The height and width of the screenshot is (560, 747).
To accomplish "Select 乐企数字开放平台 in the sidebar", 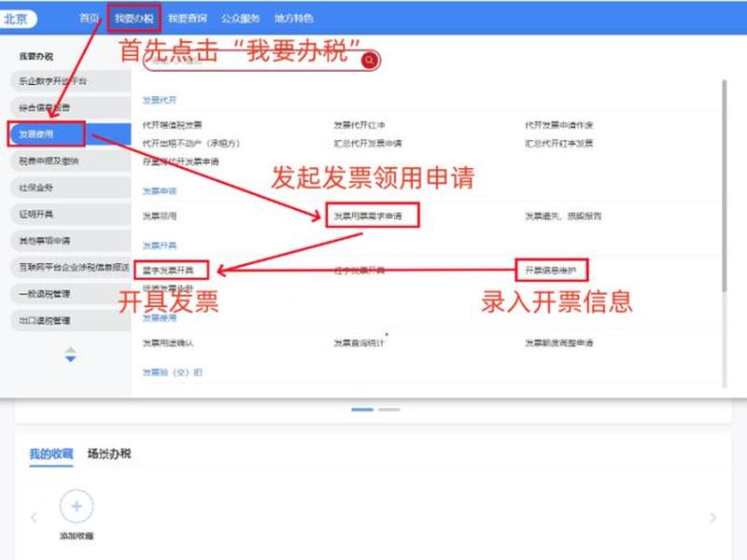I will coord(71,81).
